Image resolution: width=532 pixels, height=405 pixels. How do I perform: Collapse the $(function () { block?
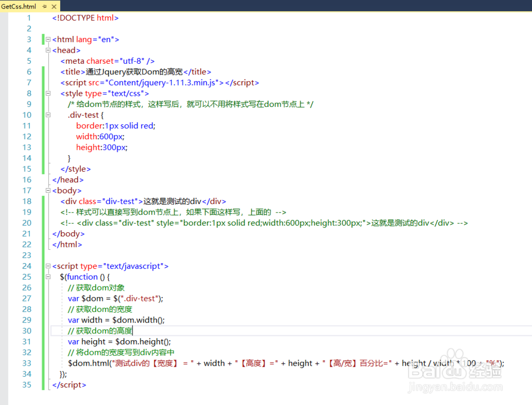coord(48,277)
